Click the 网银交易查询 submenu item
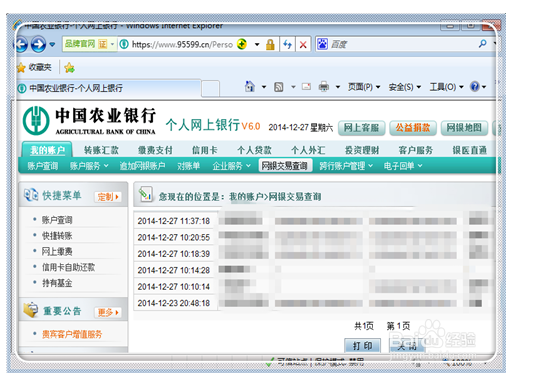 [285, 166]
